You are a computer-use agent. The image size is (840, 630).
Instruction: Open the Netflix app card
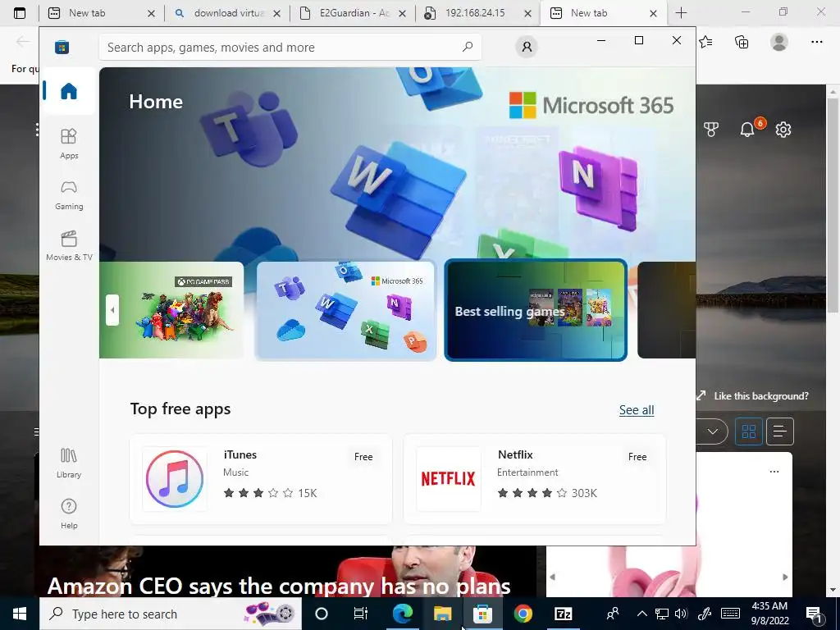[x=535, y=479]
